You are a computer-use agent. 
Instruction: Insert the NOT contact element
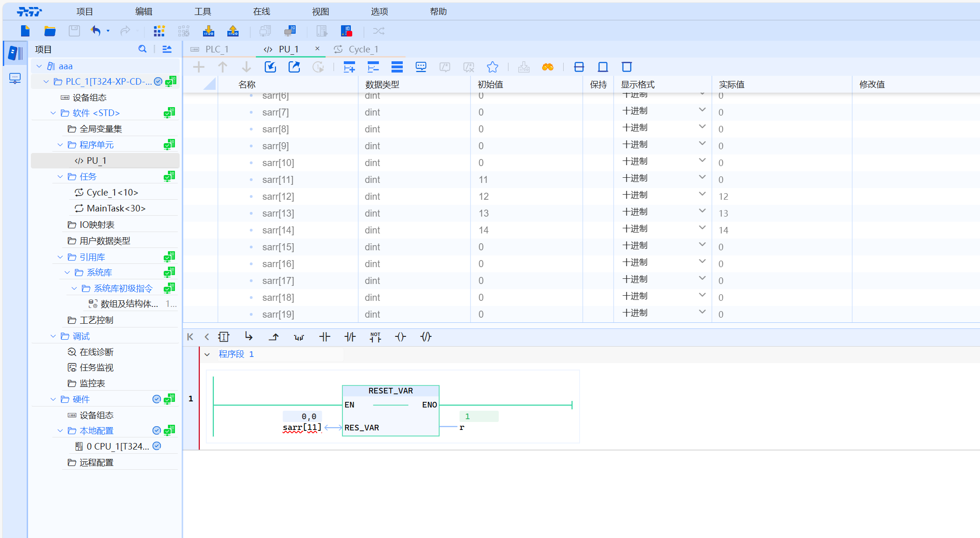pos(375,337)
